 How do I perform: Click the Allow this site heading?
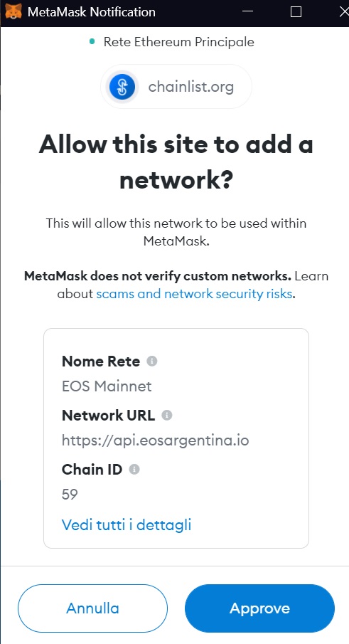(176, 162)
